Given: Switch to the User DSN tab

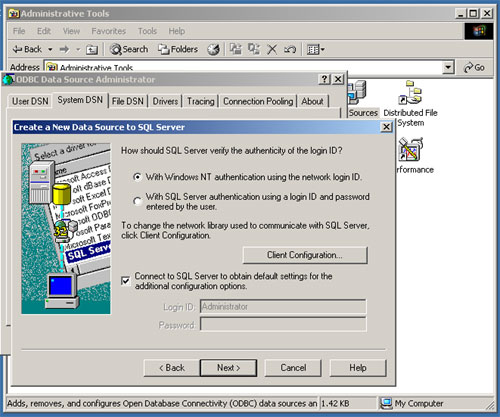Looking at the screenshot, I should [x=30, y=101].
